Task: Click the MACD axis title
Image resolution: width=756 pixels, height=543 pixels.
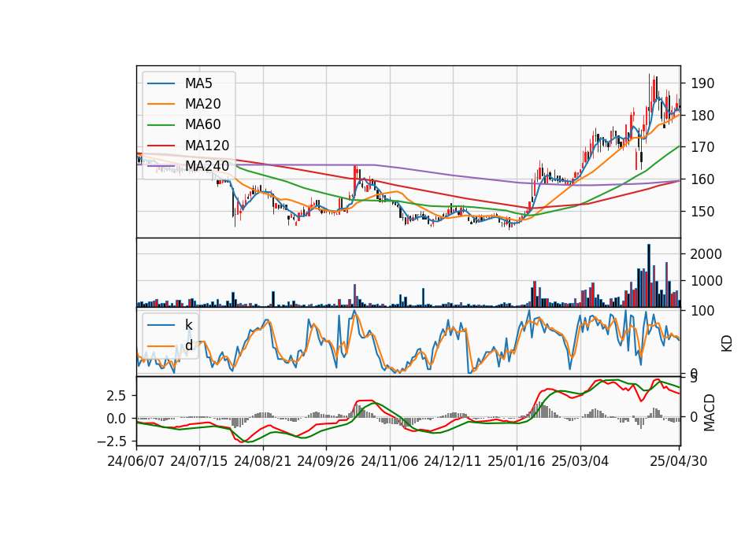Action: [x=709, y=412]
